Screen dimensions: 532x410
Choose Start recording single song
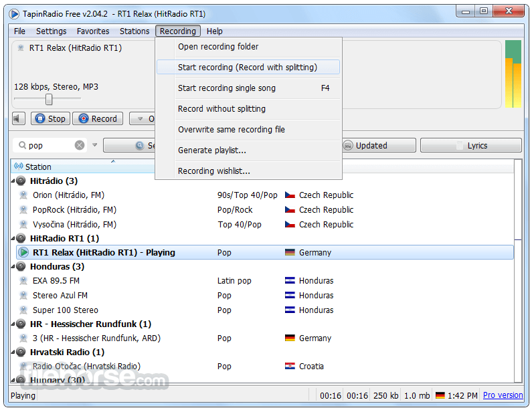tap(248, 88)
